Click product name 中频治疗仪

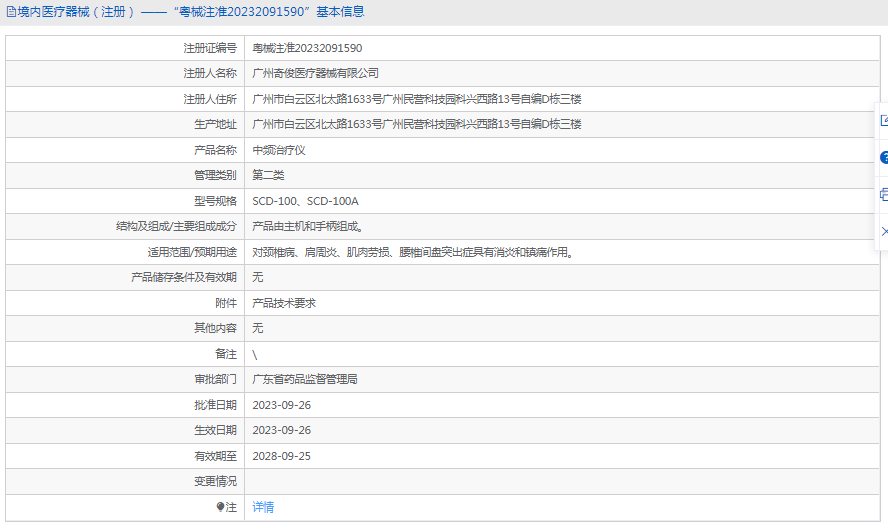[x=279, y=150]
